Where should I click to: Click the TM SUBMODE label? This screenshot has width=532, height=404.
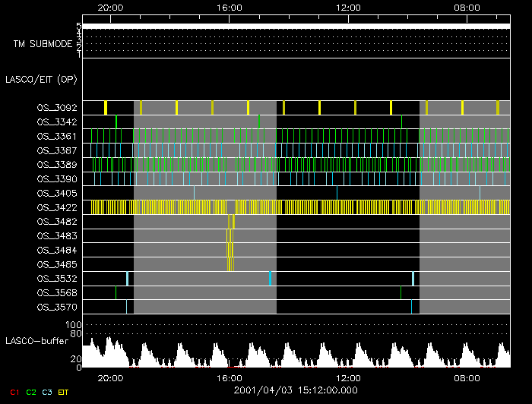point(43,44)
